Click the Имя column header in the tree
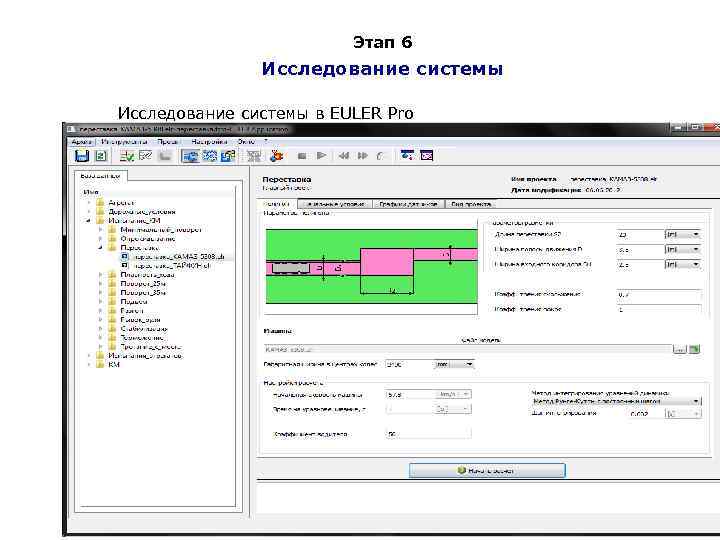Screen dimensions: 720x540 pos(91,192)
